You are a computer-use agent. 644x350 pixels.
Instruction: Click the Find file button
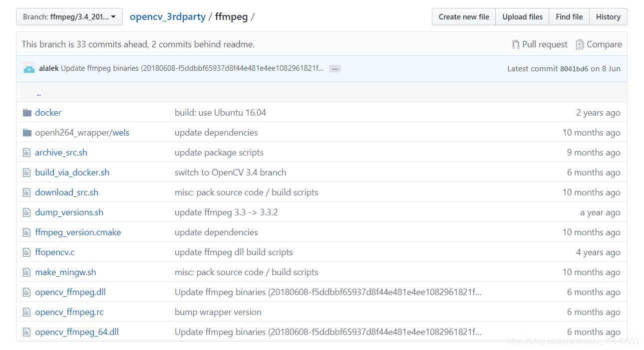coord(569,17)
